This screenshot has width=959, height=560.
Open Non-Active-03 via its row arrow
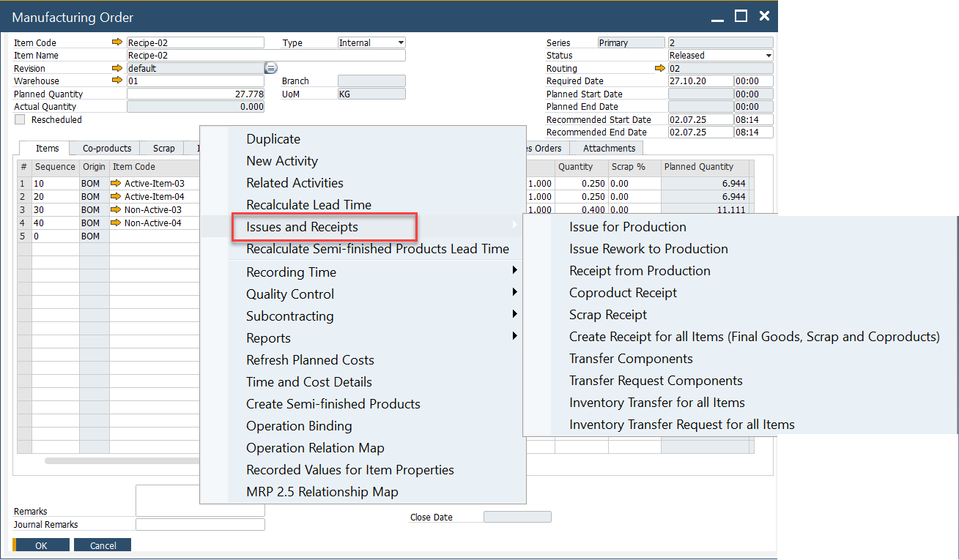116,210
